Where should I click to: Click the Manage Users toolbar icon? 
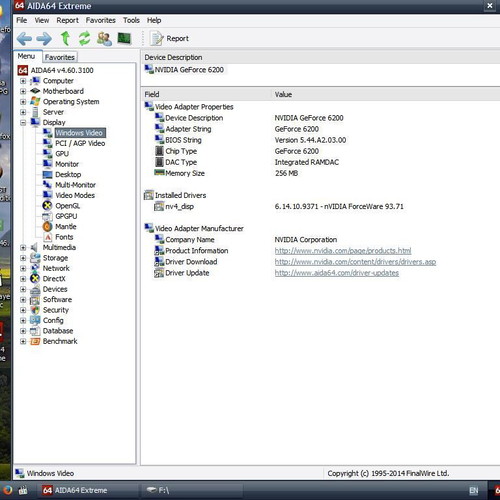tap(104, 38)
